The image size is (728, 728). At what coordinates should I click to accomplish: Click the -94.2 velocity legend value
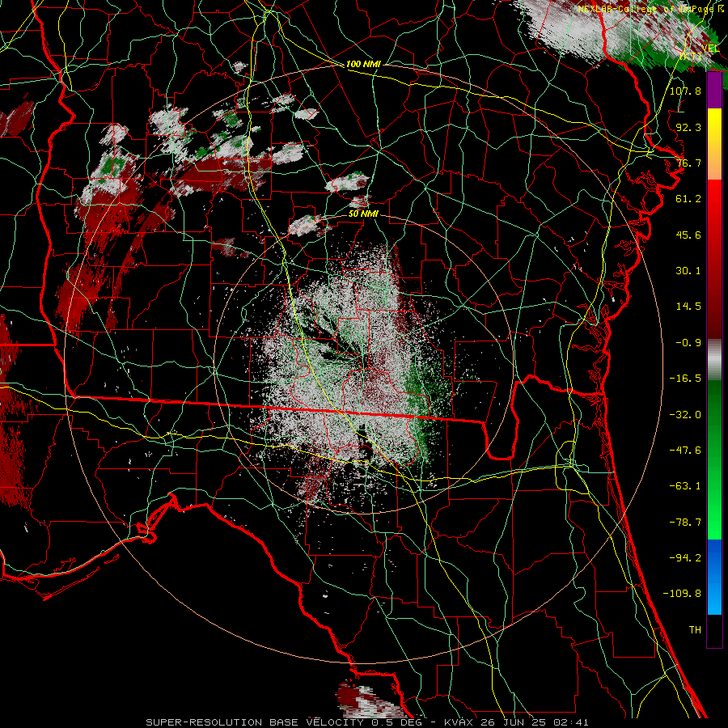click(x=686, y=558)
